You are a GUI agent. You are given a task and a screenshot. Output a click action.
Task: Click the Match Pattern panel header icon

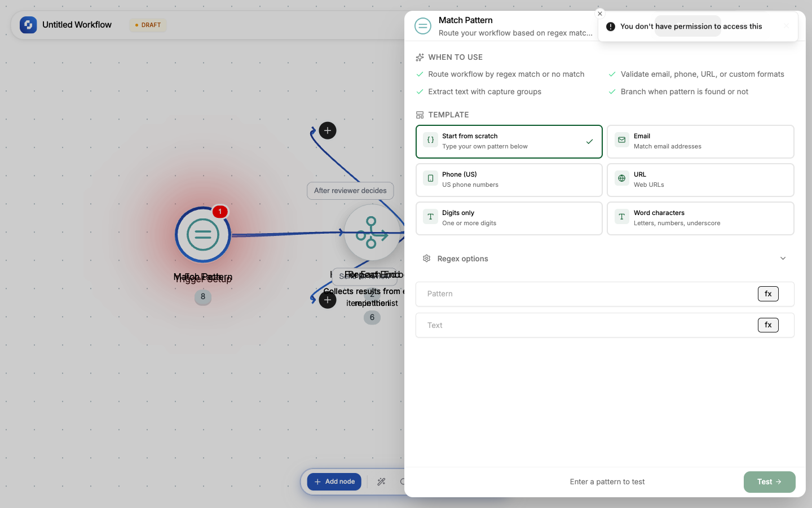click(x=423, y=26)
